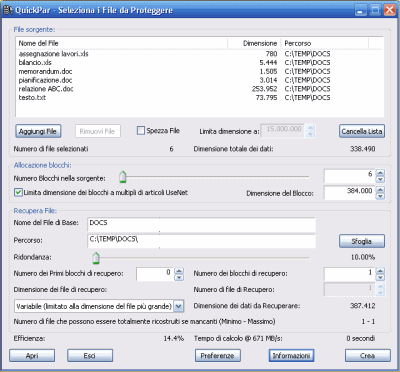Viewport: 400px width, 372px height.
Task: Click the Numero Blocchi value field showing 6
Action: pos(350,176)
